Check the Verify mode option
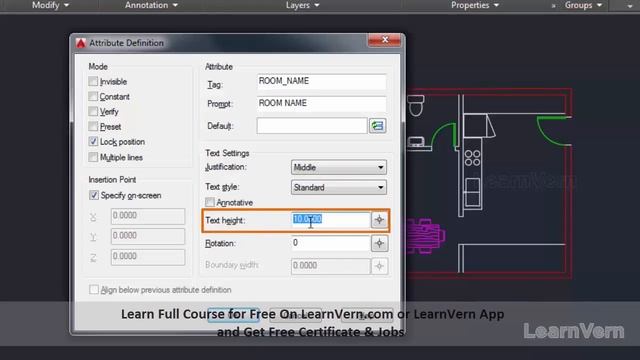The width and height of the screenshot is (640, 360). pyautogui.click(x=93, y=111)
